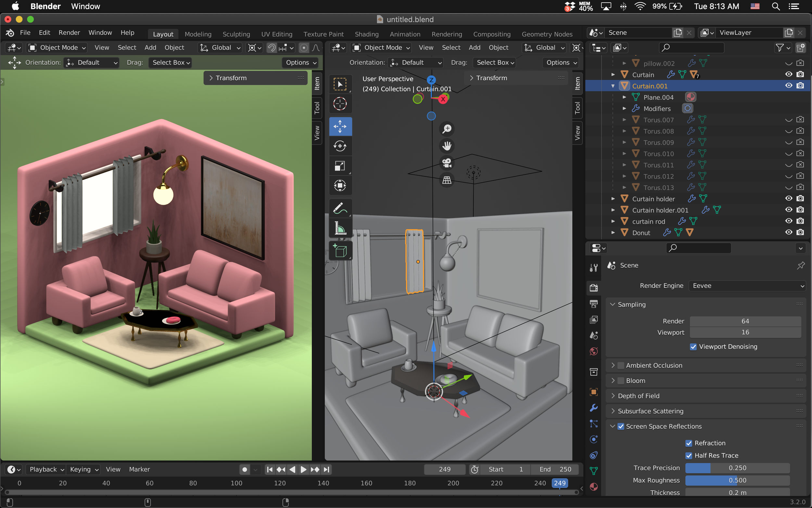The height and width of the screenshot is (508, 812).
Task: Open the Output properties printer icon
Action: pos(593,304)
